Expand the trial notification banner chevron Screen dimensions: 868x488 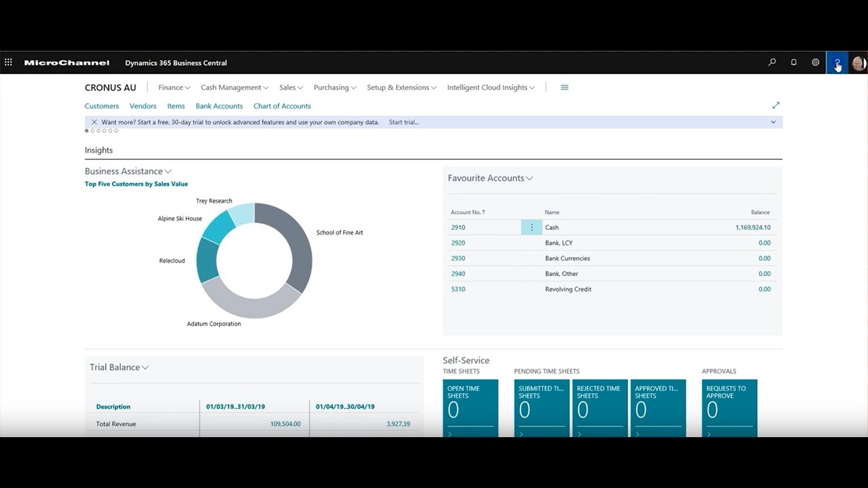(x=773, y=122)
